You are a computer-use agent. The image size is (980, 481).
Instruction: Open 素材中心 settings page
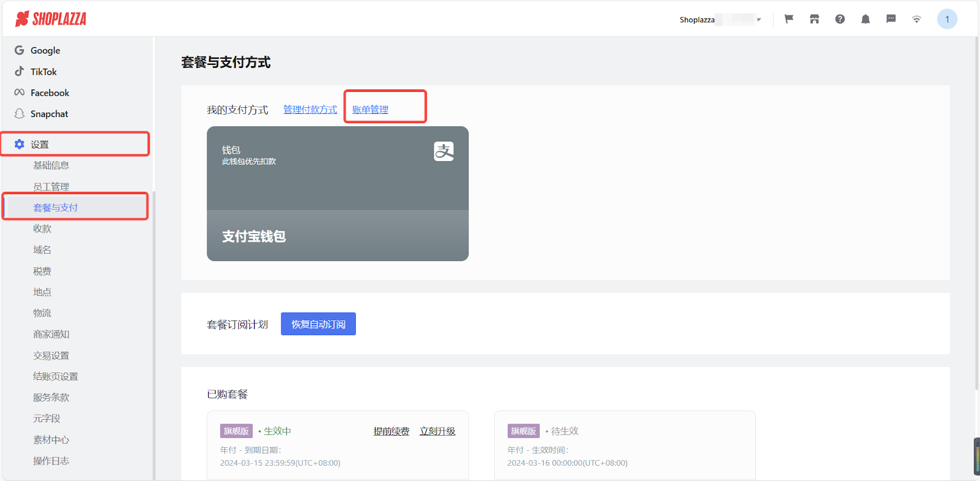pyautogui.click(x=51, y=439)
